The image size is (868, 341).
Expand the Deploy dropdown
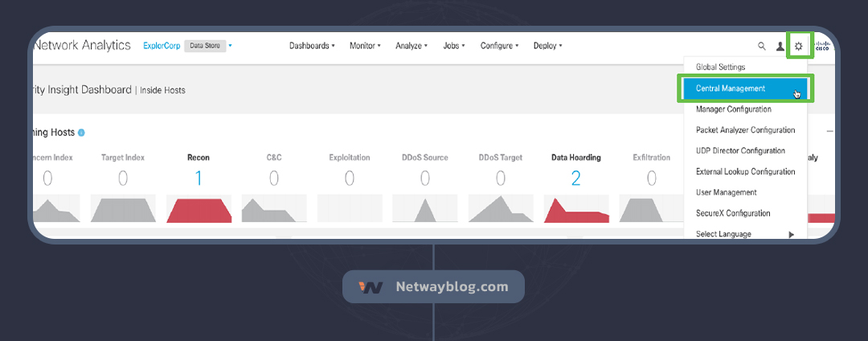point(547,46)
